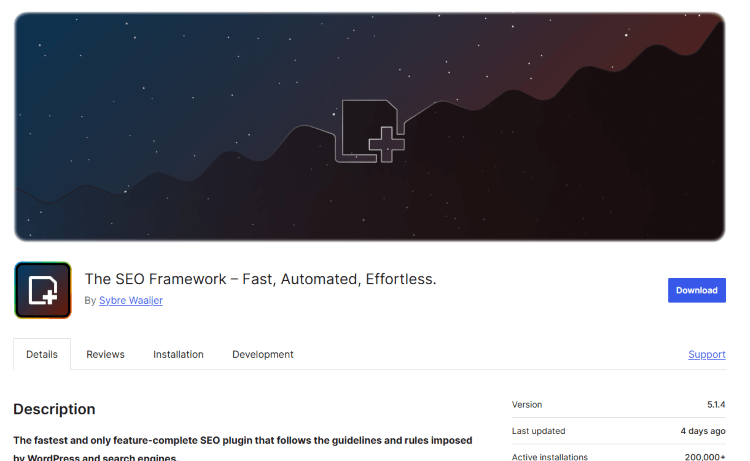Click the Active installations 200,000+ value
This screenshot has height=461, width=750.
(x=705, y=457)
